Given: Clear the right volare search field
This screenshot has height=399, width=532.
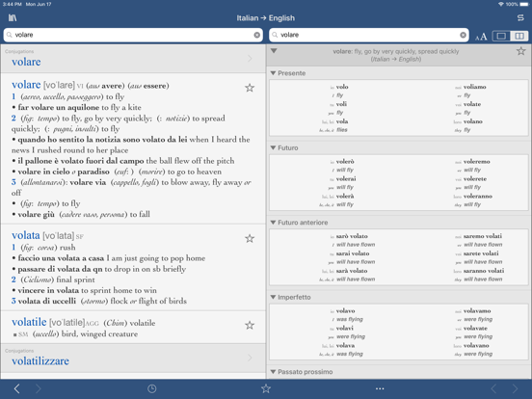Looking at the screenshot, I should click(463, 35).
